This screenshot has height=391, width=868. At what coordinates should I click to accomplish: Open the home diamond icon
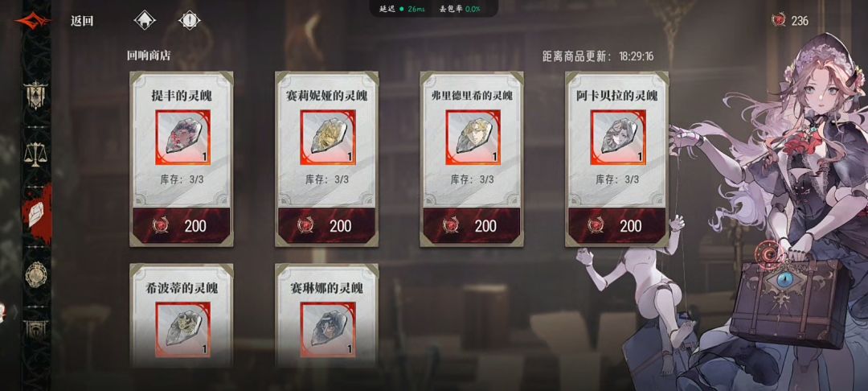point(145,20)
